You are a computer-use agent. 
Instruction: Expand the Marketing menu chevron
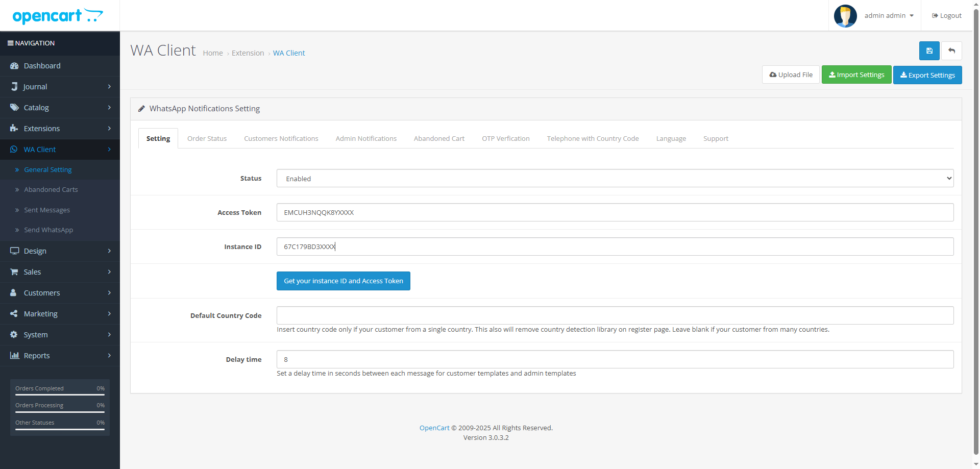click(109, 314)
